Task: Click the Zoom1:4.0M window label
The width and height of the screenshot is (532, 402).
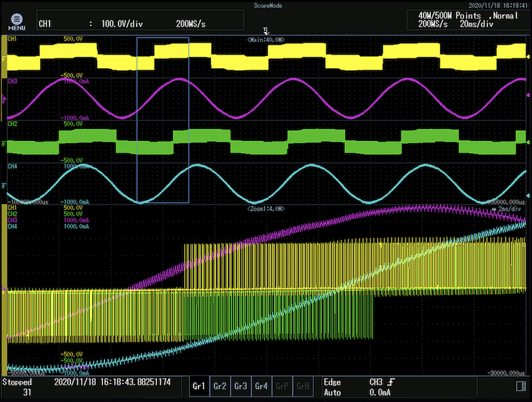Action: click(266, 209)
